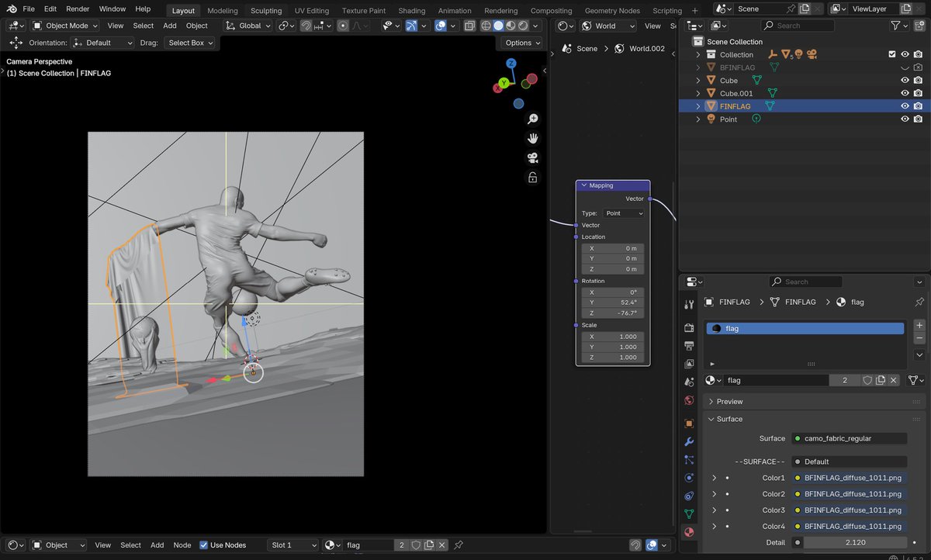This screenshot has height=560, width=931.
Task: Add material slot with plus button
Action: 919,326
